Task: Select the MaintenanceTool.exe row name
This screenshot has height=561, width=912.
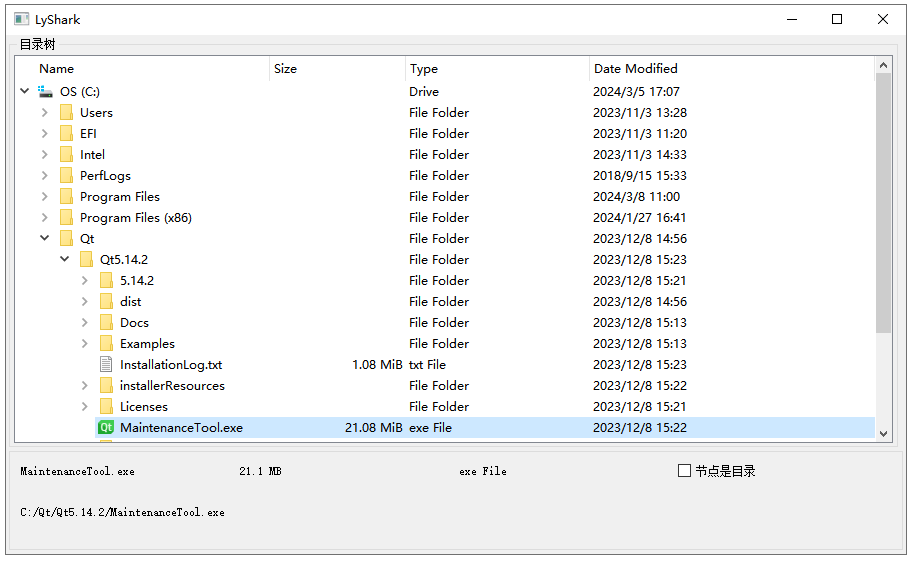Action: (181, 427)
